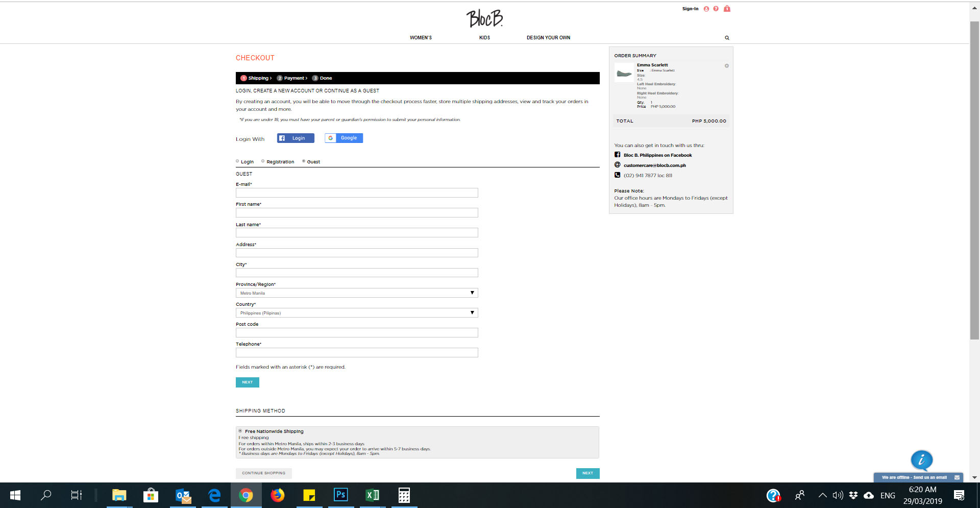Image resolution: width=980 pixels, height=508 pixels.
Task: Select Free Nationwide Shipping radio button
Action: point(240,431)
